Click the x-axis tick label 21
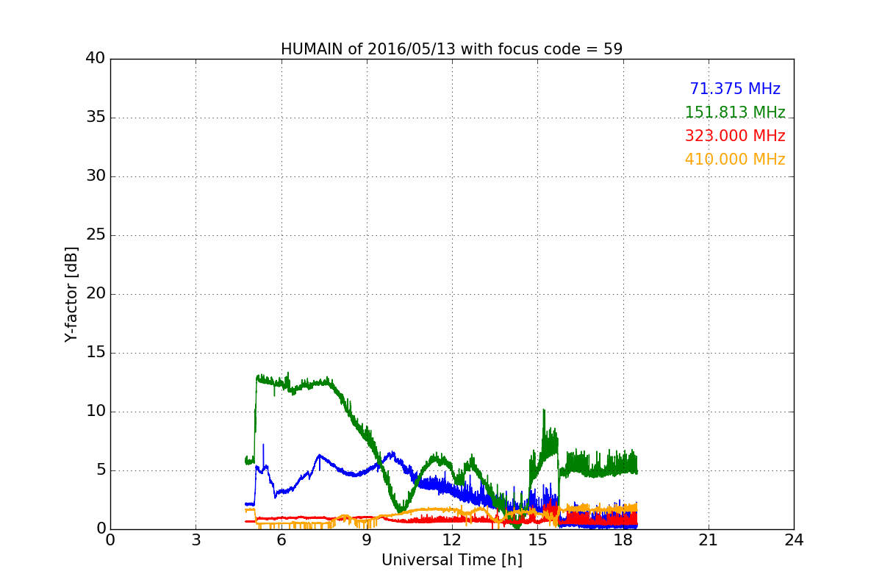882x588 pixels. click(x=709, y=540)
